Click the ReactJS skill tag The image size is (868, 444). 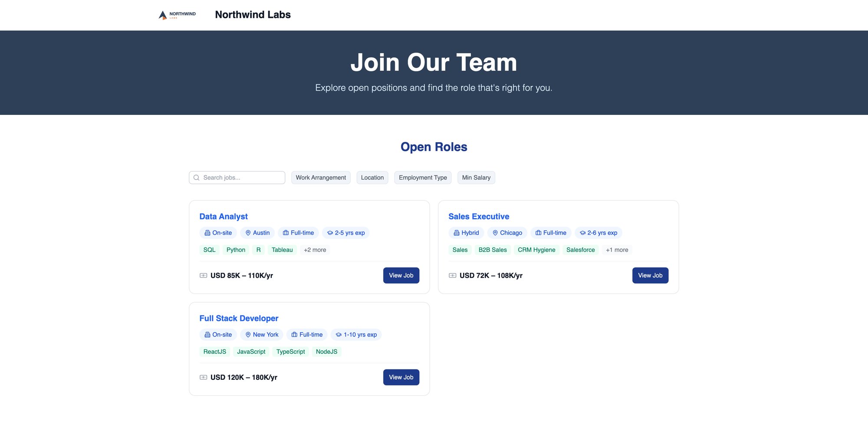[215, 352]
